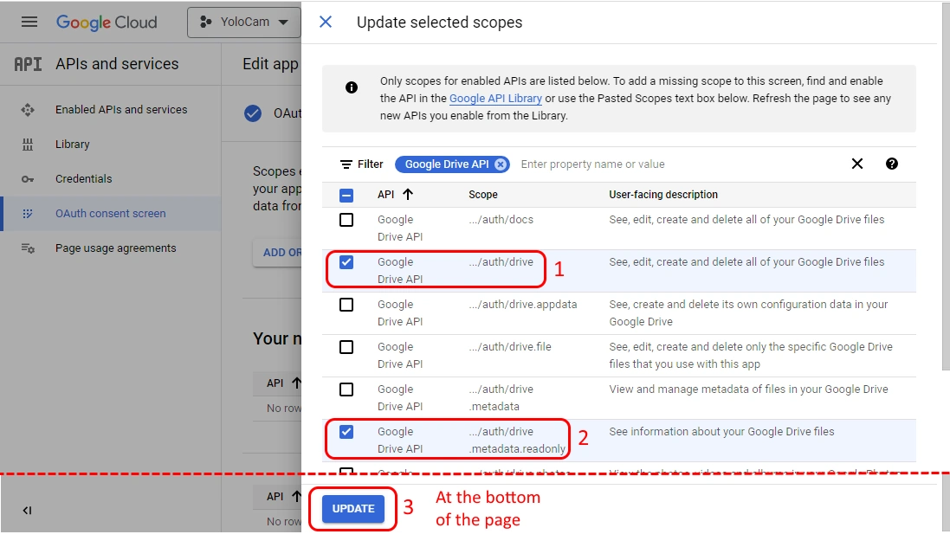
Task: Click the info icon in the notice box
Action: tap(352, 87)
